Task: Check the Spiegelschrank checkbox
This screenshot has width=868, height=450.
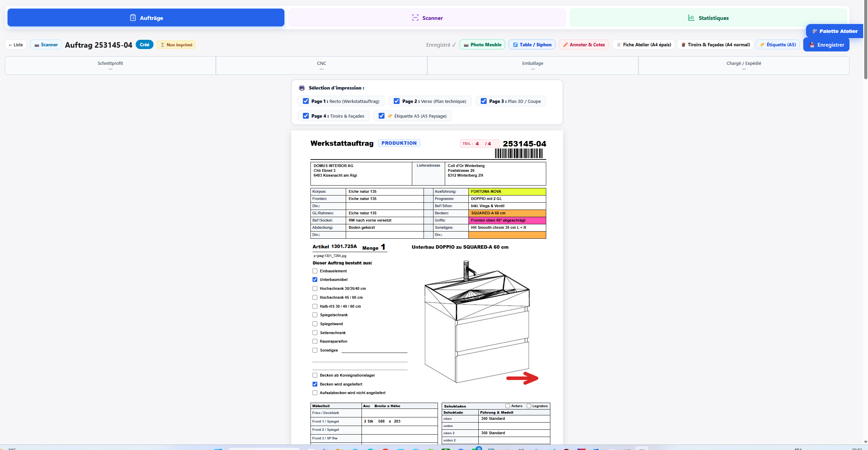Action: (315, 315)
